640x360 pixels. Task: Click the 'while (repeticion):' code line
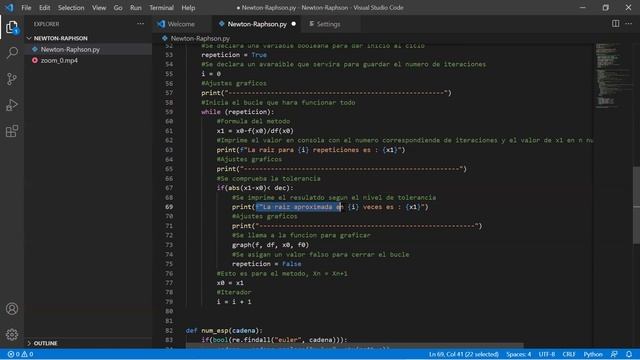[x=237, y=112]
